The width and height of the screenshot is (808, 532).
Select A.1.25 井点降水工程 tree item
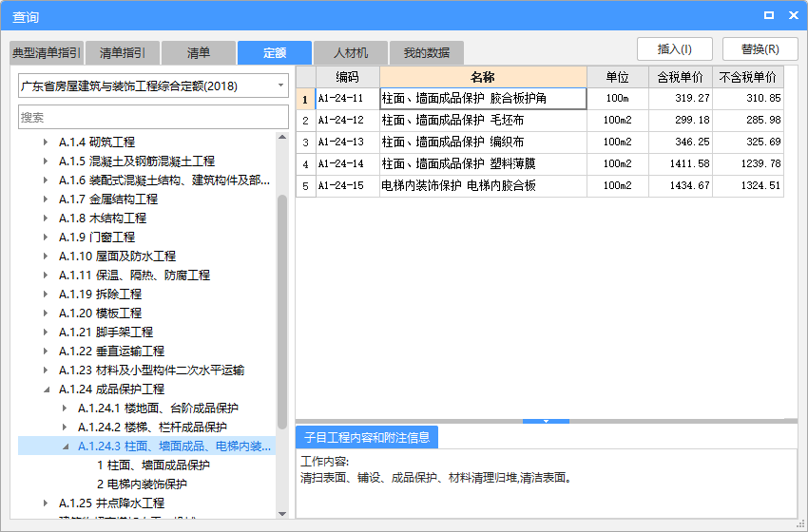click(x=112, y=503)
